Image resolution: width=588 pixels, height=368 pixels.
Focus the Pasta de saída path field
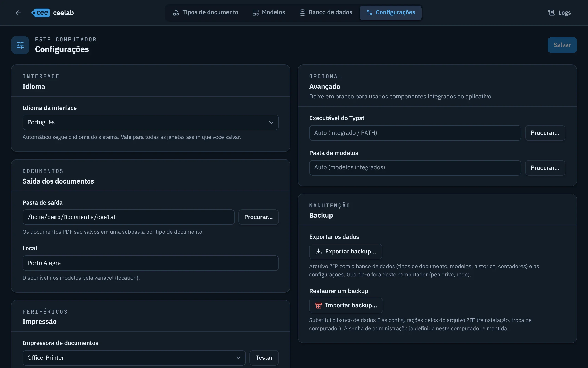click(129, 217)
